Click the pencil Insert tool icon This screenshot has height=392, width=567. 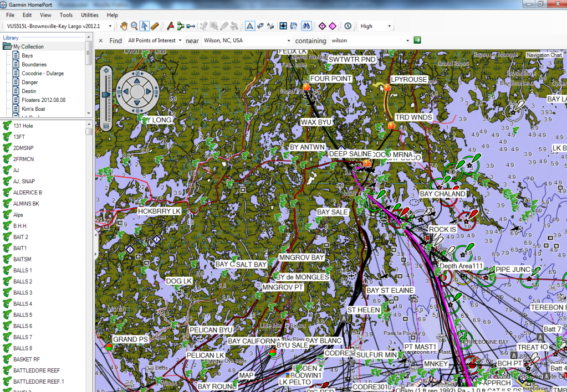[203, 26]
